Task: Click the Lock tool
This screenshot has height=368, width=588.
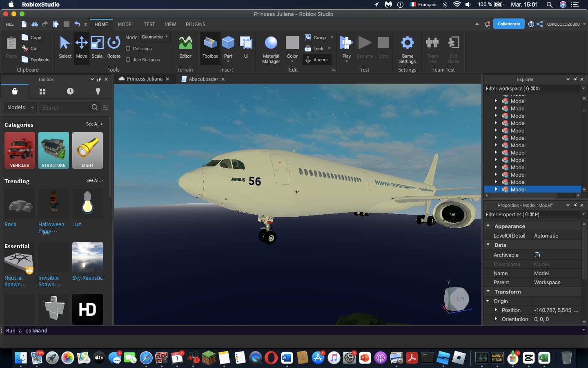Action: [314, 49]
